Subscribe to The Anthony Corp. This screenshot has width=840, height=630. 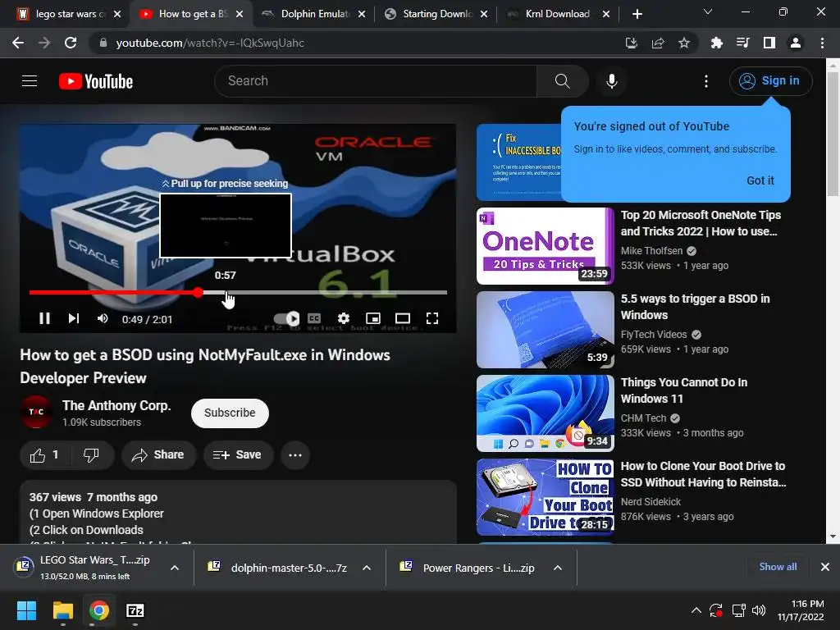230,413
